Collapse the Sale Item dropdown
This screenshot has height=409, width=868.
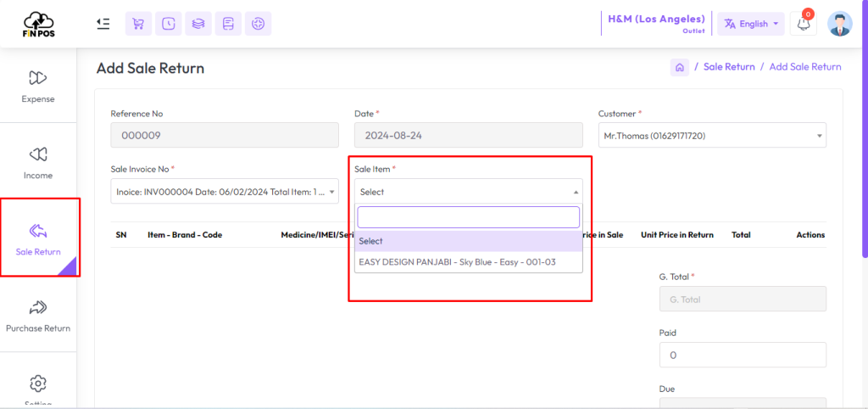tap(468, 191)
